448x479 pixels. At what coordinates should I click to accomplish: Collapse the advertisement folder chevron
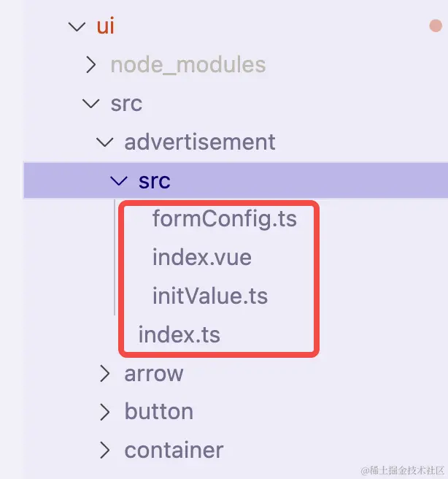[x=105, y=142]
